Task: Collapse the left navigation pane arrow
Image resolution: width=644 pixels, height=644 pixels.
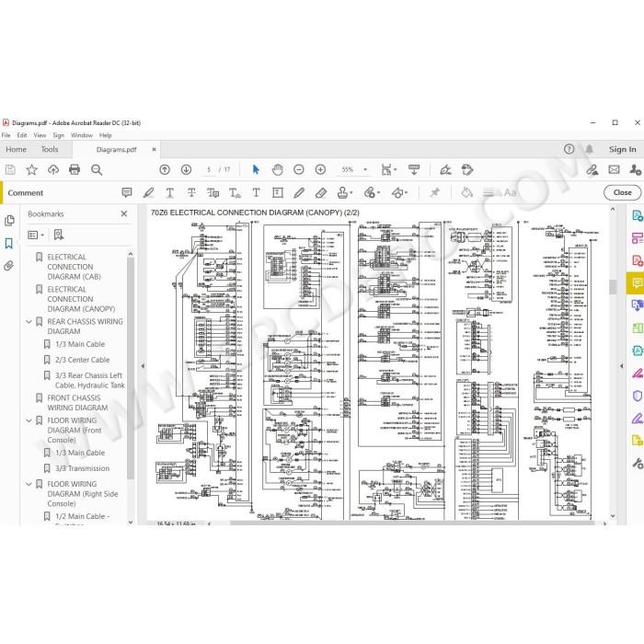Action: (143, 365)
